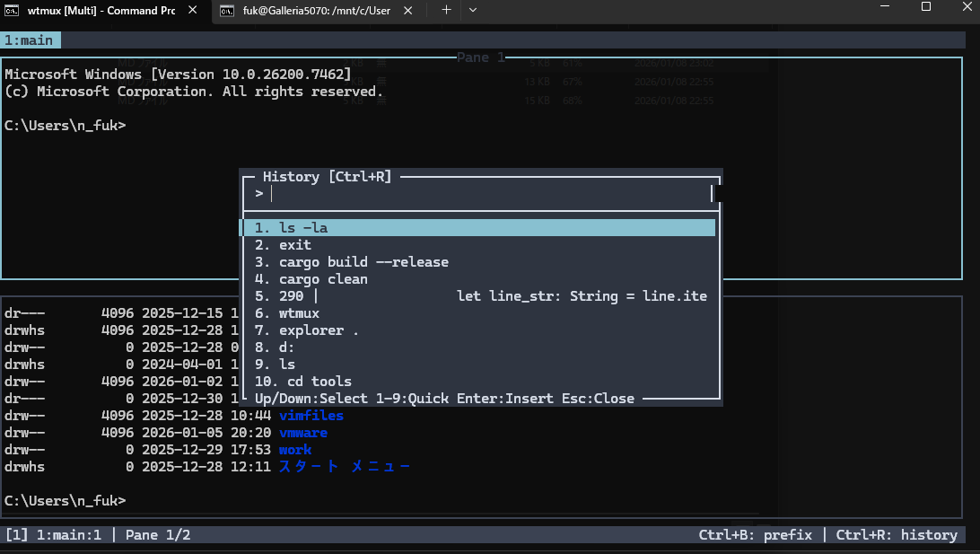Click the Microsoft Windows version line
This screenshot has height=554, width=980.
pyautogui.click(x=178, y=75)
